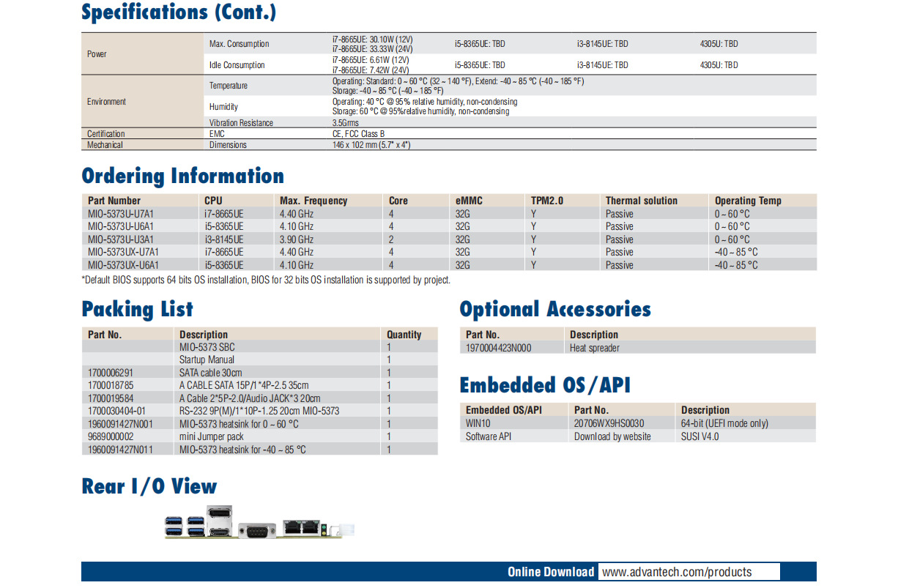The height and width of the screenshot is (588, 898).
Task: Click "i7-8665UE: 30.10W (12V)" max value
Action: 373,39
